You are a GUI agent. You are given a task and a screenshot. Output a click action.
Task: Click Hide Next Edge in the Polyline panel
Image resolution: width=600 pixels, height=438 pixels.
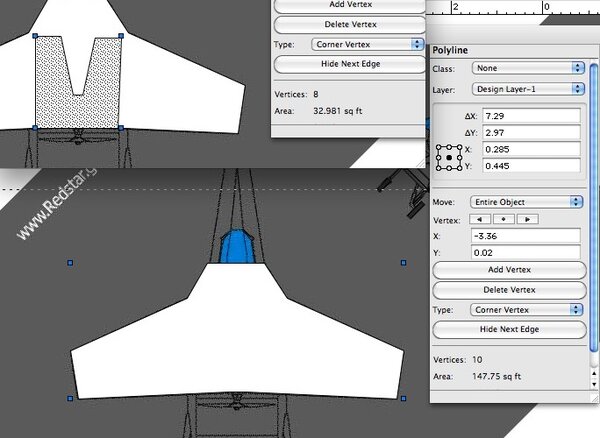point(509,330)
